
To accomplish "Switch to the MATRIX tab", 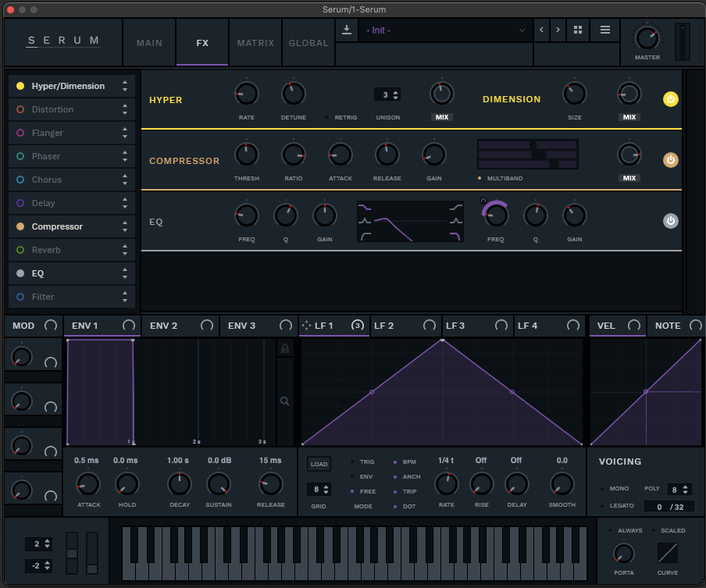I will [255, 43].
